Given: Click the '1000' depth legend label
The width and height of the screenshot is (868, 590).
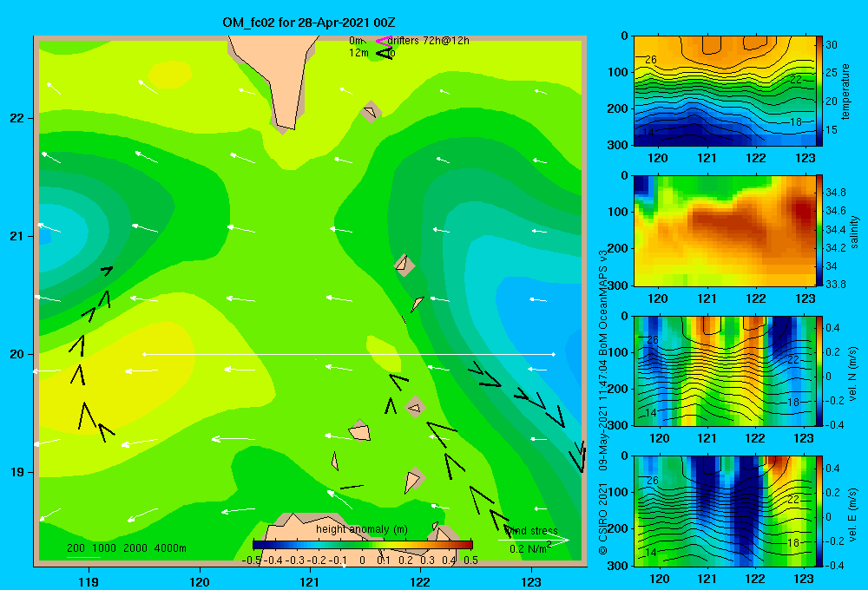Looking at the screenshot, I should pyautogui.click(x=104, y=548).
